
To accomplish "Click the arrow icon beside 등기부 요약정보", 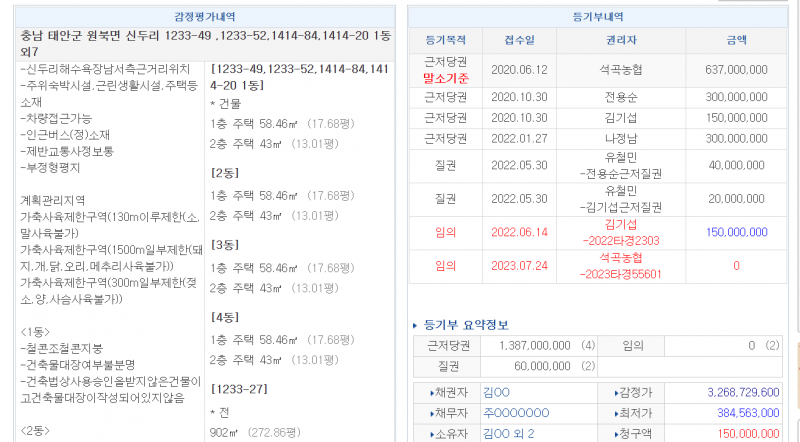I will tap(416, 325).
